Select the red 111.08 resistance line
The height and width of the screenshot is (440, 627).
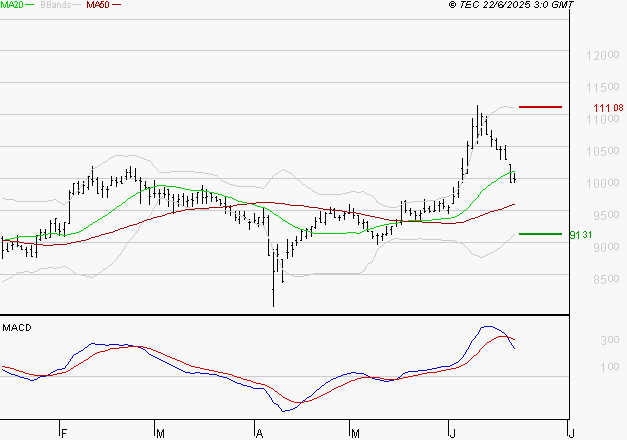540,107
